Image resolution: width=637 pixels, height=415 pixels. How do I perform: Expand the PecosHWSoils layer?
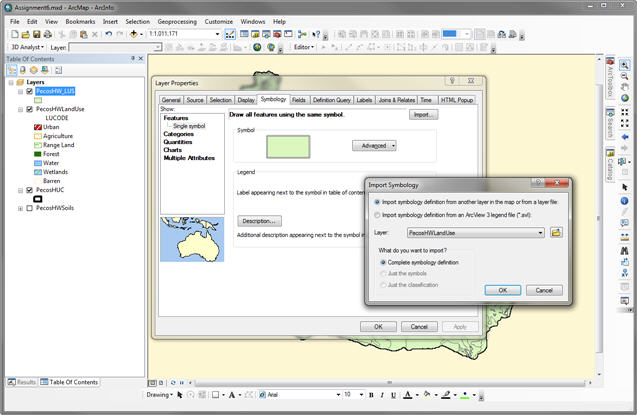point(20,208)
